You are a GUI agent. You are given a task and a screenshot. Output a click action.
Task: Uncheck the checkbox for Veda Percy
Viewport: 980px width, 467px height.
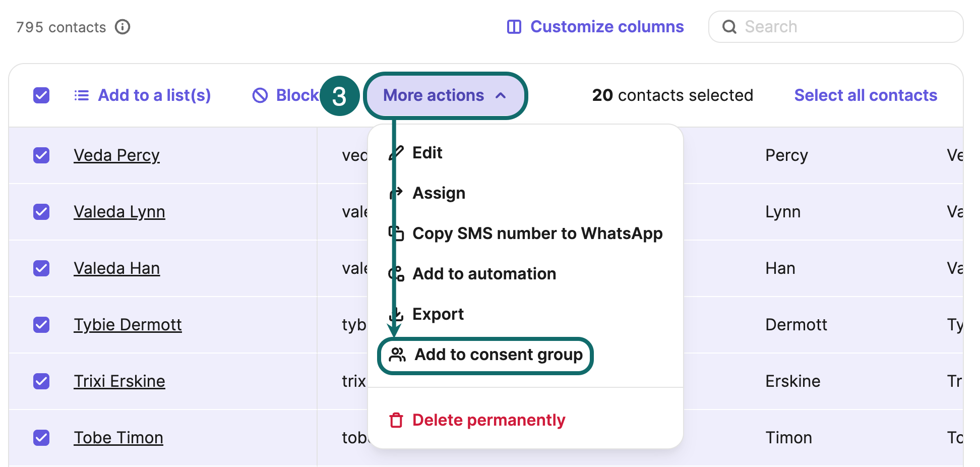[x=41, y=155]
